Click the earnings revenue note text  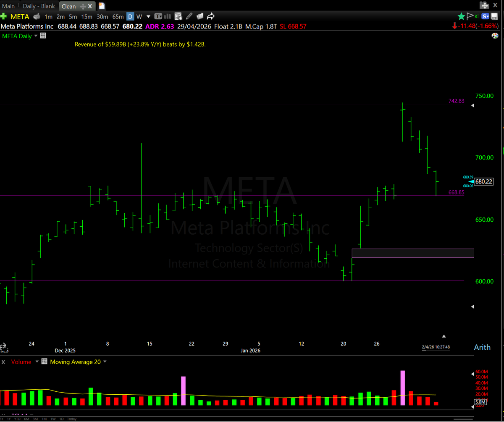point(140,44)
